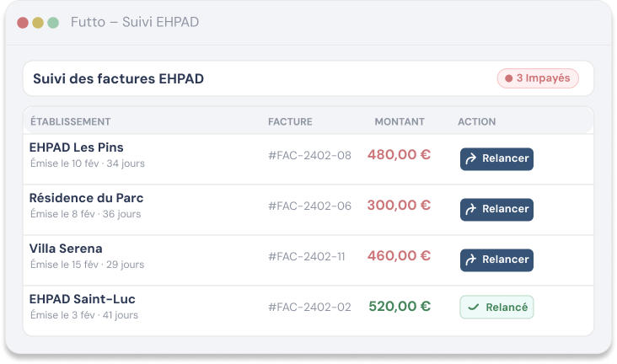
Task: Click the Facture column header
Action: tap(290, 121)
